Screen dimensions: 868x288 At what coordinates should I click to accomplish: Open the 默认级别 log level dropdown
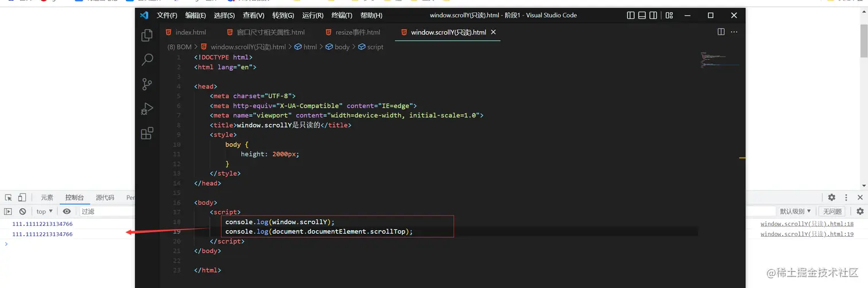(795, 212)
